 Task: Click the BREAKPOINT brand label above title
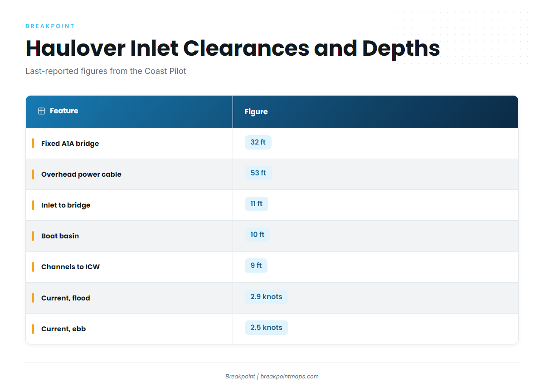point(50,26)
